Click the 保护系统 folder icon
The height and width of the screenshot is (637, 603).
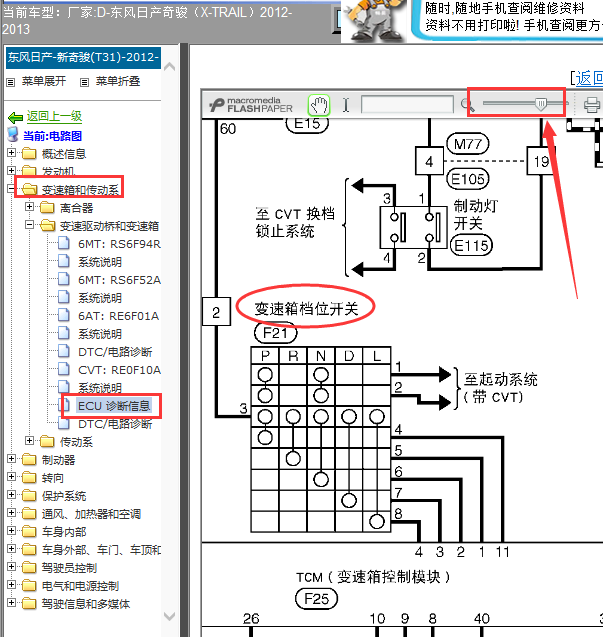(29, 495)
